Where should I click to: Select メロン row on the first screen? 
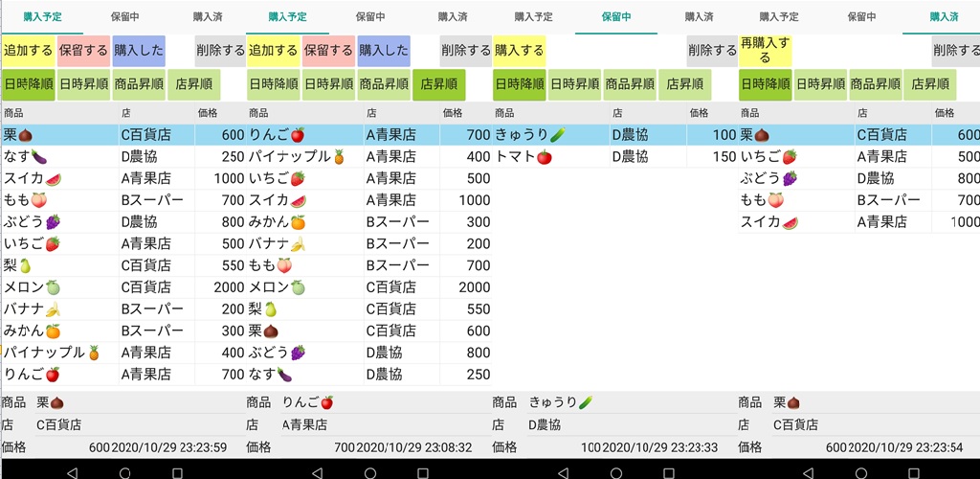tap(123, 287)
